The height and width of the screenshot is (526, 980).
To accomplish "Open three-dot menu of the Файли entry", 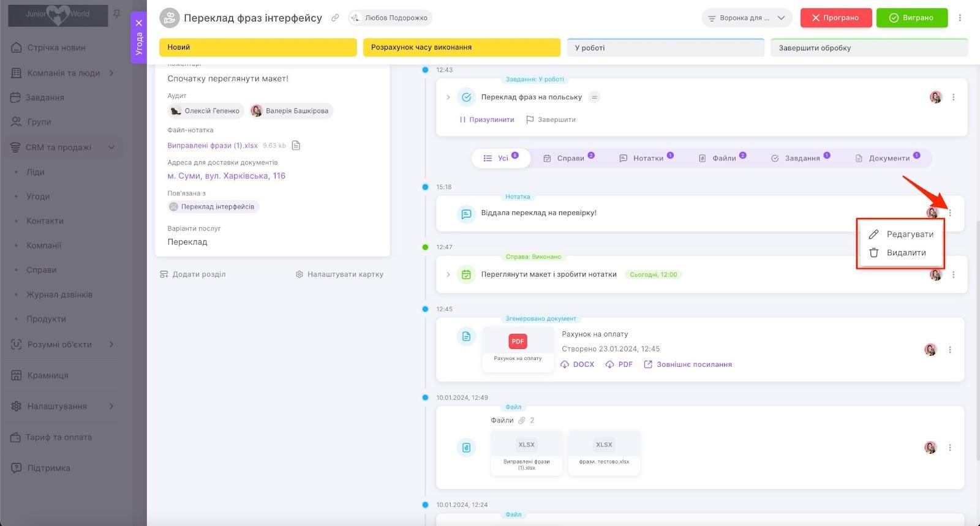I will pyautogui.click(x=950, y=448).
